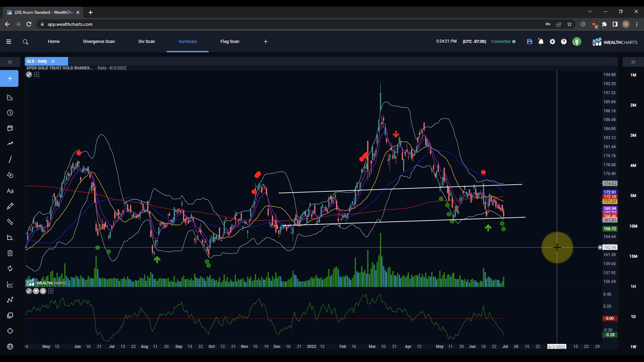The image size is (644, 362).
Task: Move indicator pane down with down arrow
Action: click(36, 291)
